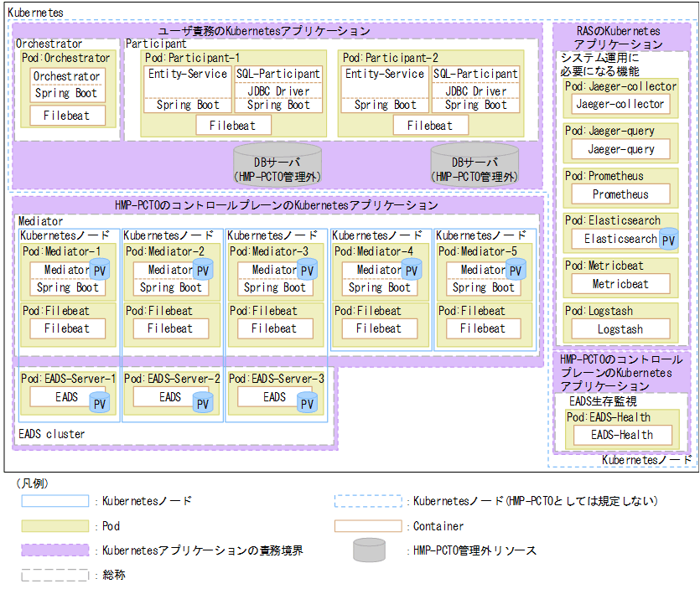The image size is (700, 589).
Task: Click the Pod color swatch in the legend
Action: [55, 527]
